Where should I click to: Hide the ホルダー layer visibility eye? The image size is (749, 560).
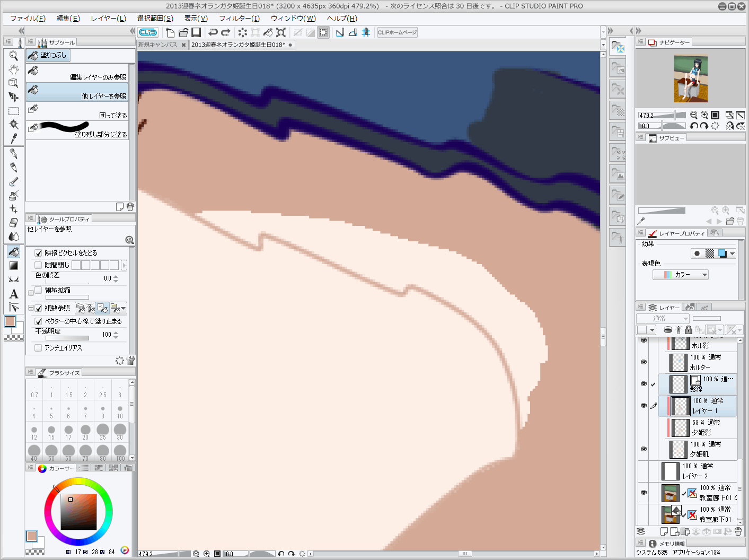[644, 362]
